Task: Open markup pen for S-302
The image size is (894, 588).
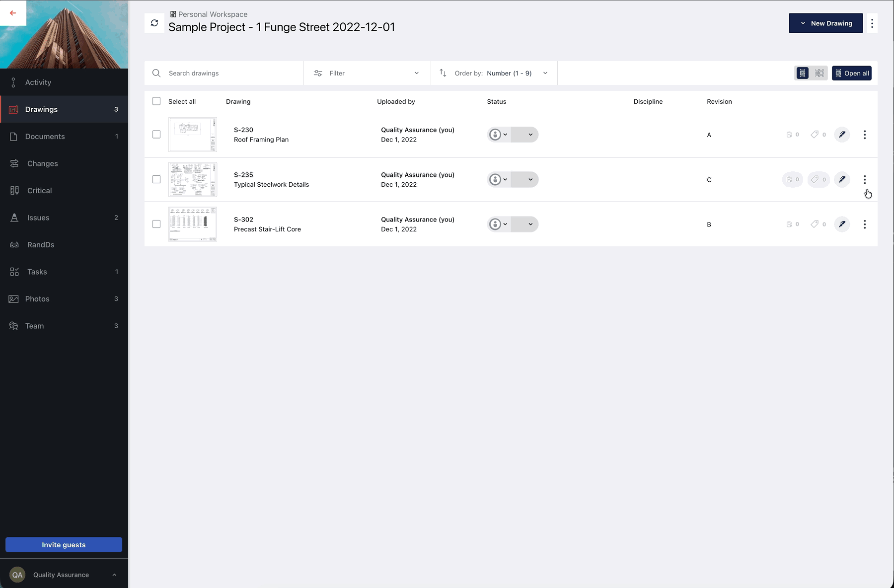Action: pos(842,224)
